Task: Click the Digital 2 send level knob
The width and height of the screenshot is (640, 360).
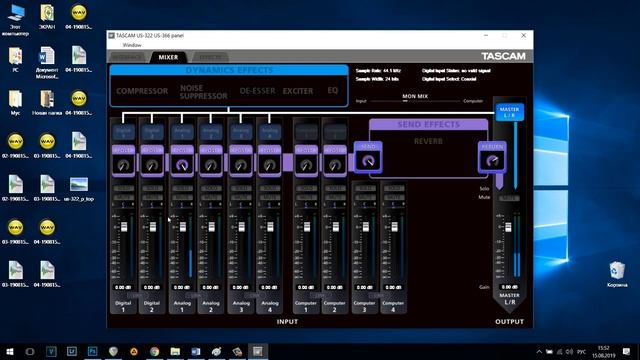Action: (152, 165)
